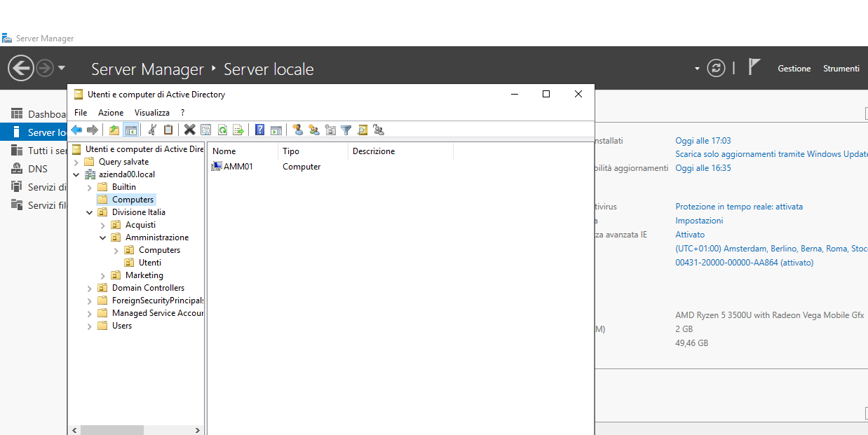Collapse the Amministrazione organizational unit
This screenshot has width=868, height=435.
tap(103, 237)
